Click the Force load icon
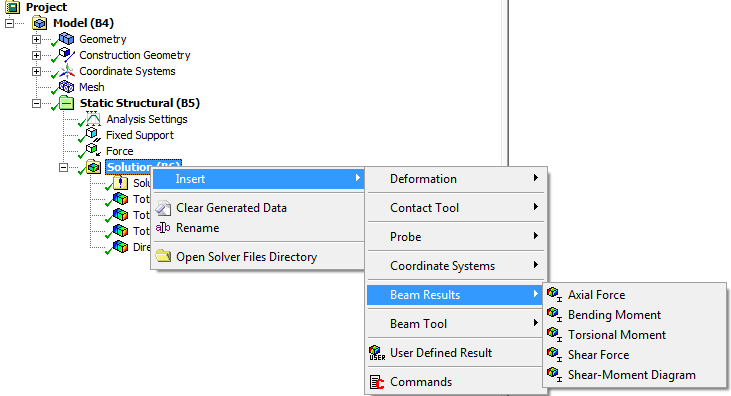This screenshot has width=731, height=396. coord(93,151)
